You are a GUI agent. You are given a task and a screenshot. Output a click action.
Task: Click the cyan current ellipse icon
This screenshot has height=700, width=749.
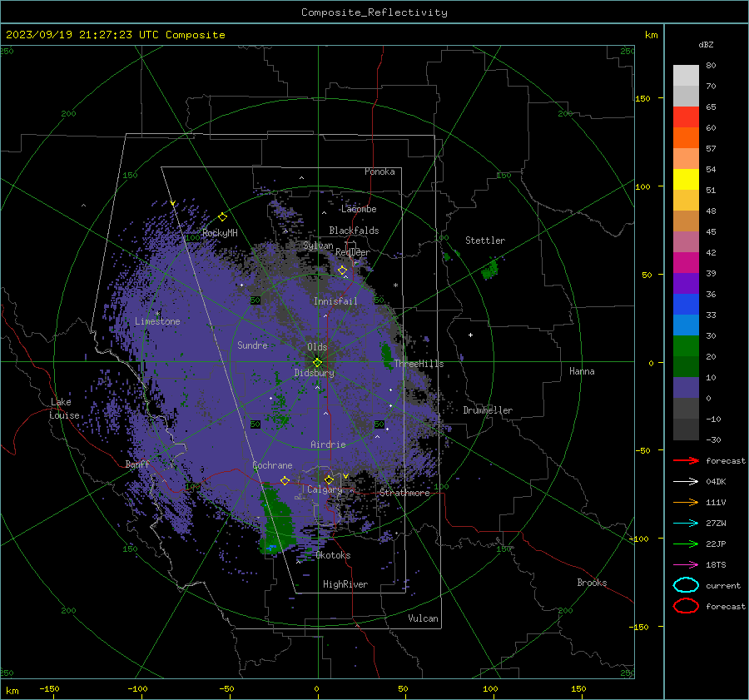pos(686,585)
